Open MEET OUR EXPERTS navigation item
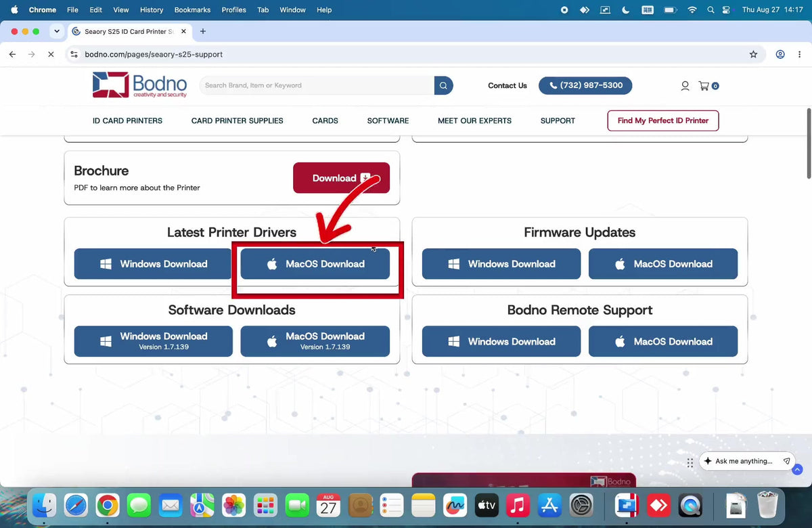Image resolution: width=812 pixels, height=528 pixels. point(474,120)
